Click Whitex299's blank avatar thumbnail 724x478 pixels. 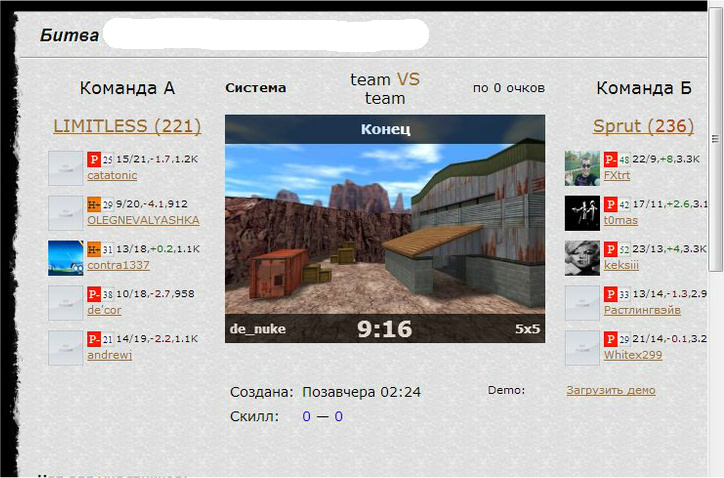tap(582, 348)
